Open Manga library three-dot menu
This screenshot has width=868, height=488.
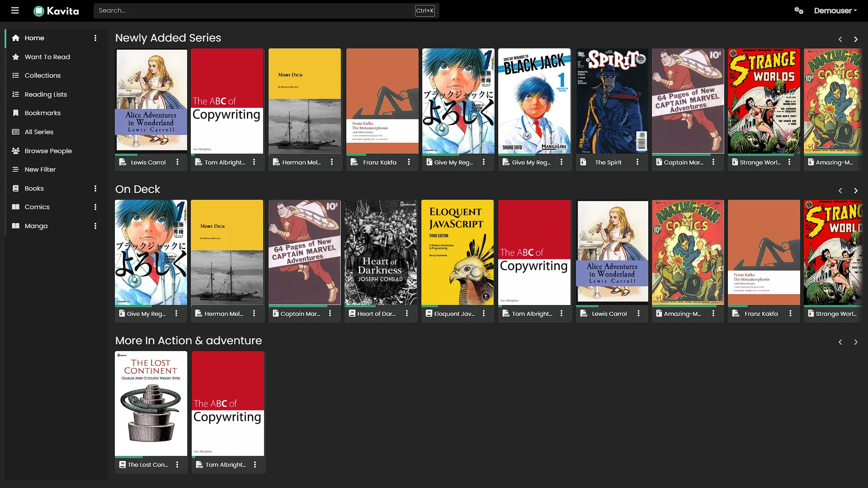point(95,226)
